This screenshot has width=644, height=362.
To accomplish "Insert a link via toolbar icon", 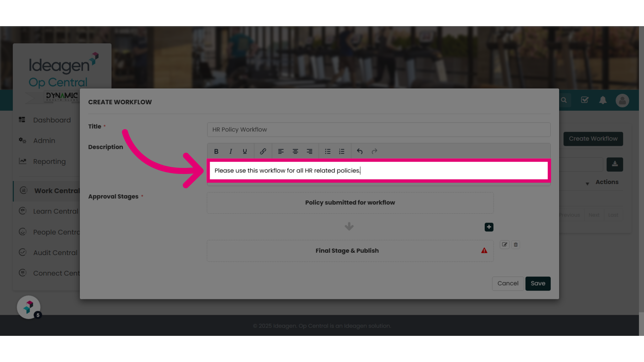I will tap(263, 152).
